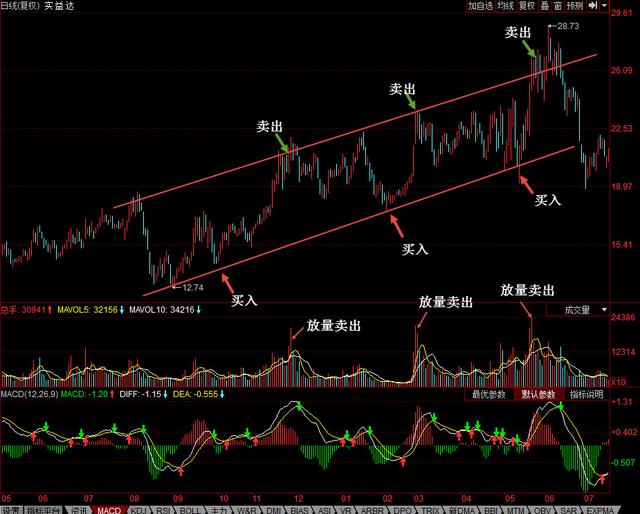
Task: Expand the 成交量 indicator dropdown
Action: point(603,310)
